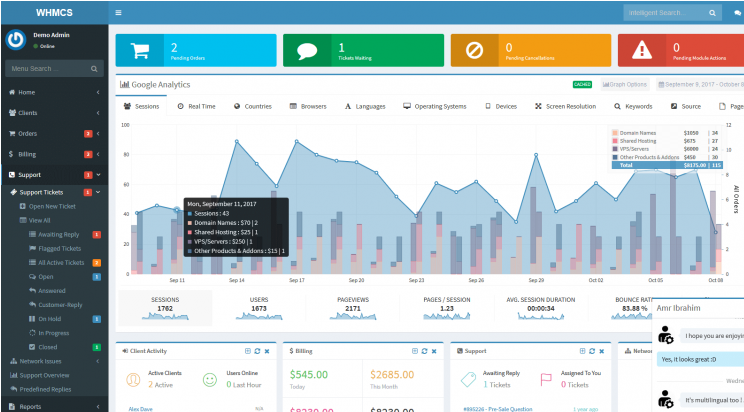Open the Graph Options dropdown
This screenshot has width=744, height=412.
(625, 84)
